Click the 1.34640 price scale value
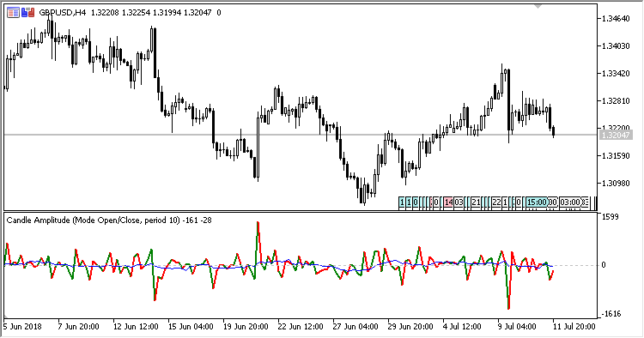This screenshot has height=338, width=644. (x=616, y=19)
